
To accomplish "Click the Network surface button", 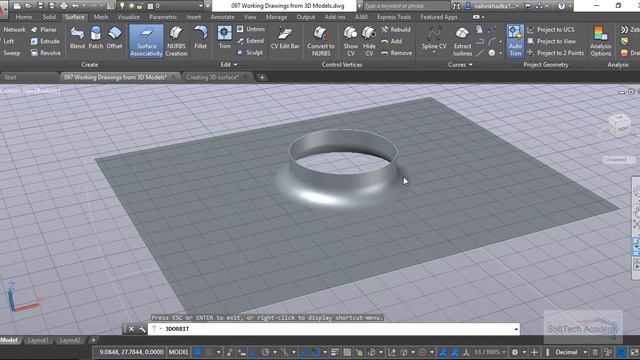I will (x=13, y=30).
